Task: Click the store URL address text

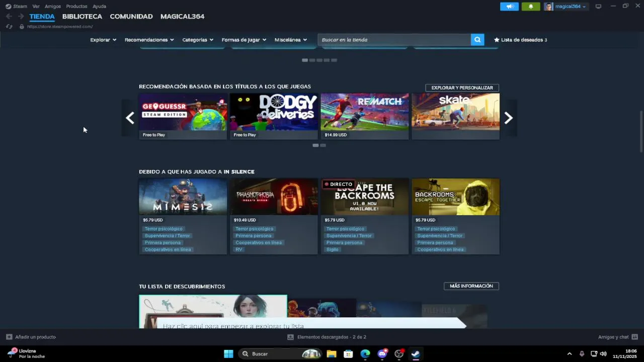Action: click(60, 27)
